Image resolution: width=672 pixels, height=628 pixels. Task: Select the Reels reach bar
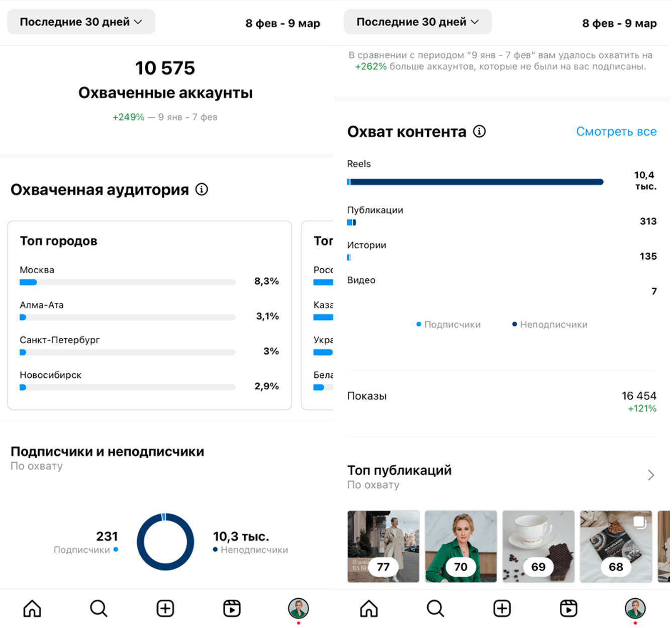[x=475, y=182]
